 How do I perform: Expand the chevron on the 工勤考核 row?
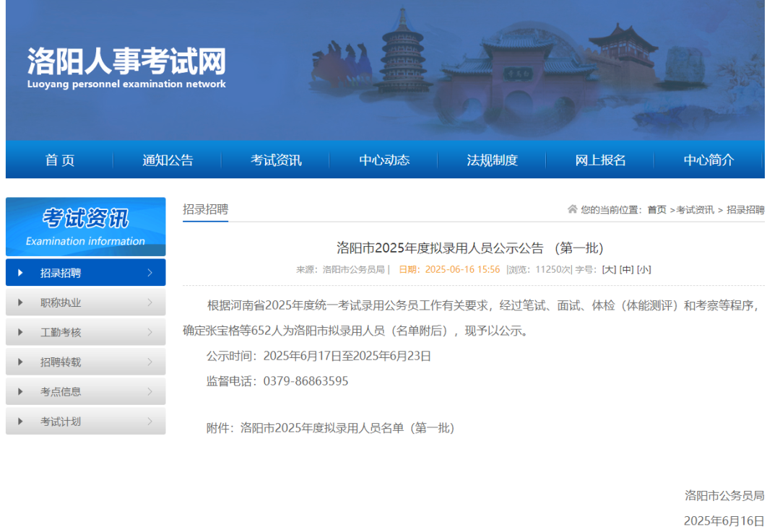pos(149,332)
